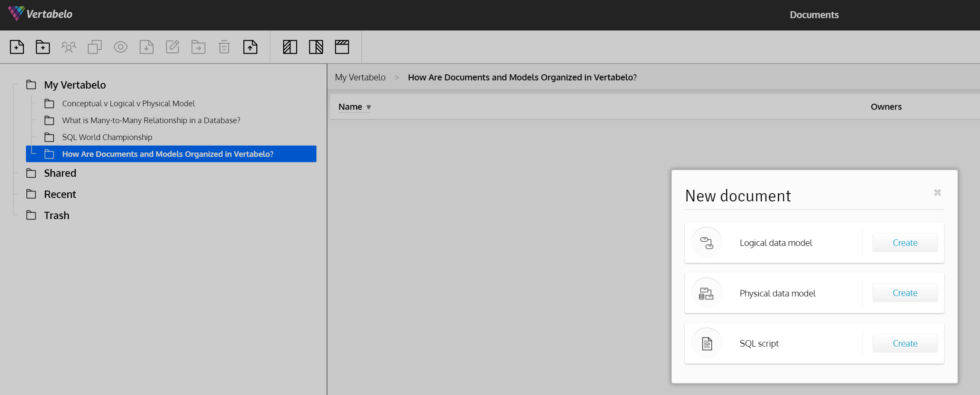
Task: Click folder icon beside SQL World Championship
Action: (49, 137)
